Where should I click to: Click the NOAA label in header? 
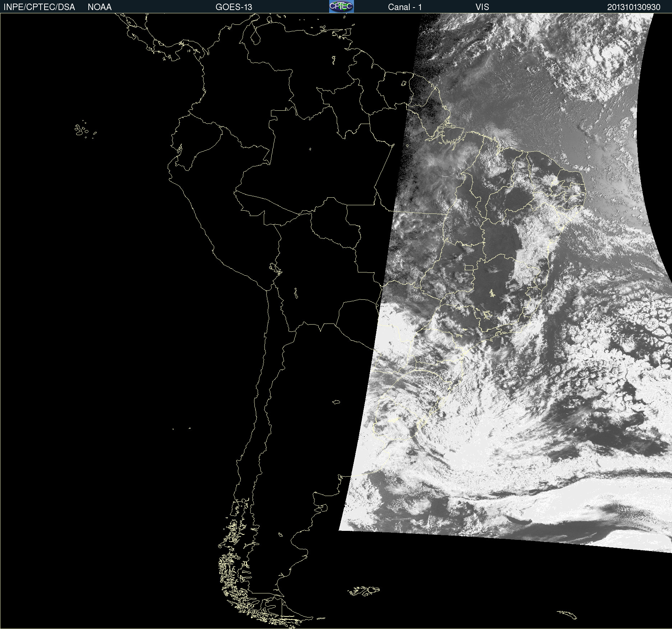click(x=100, y=7)
